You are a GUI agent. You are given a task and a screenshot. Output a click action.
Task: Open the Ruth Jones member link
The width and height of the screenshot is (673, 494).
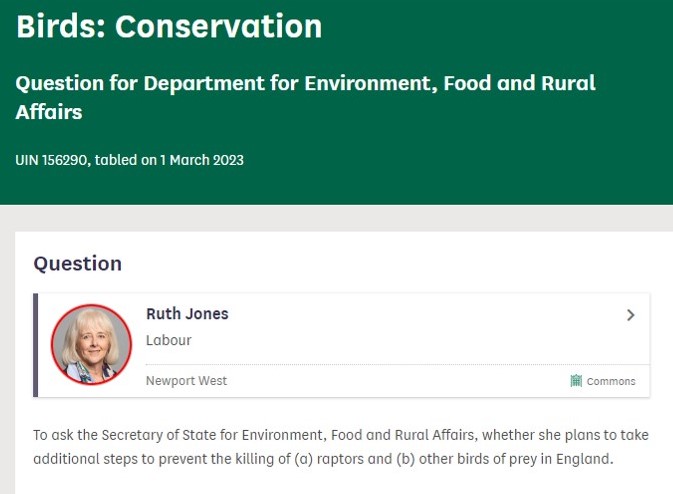pos(187,314)
